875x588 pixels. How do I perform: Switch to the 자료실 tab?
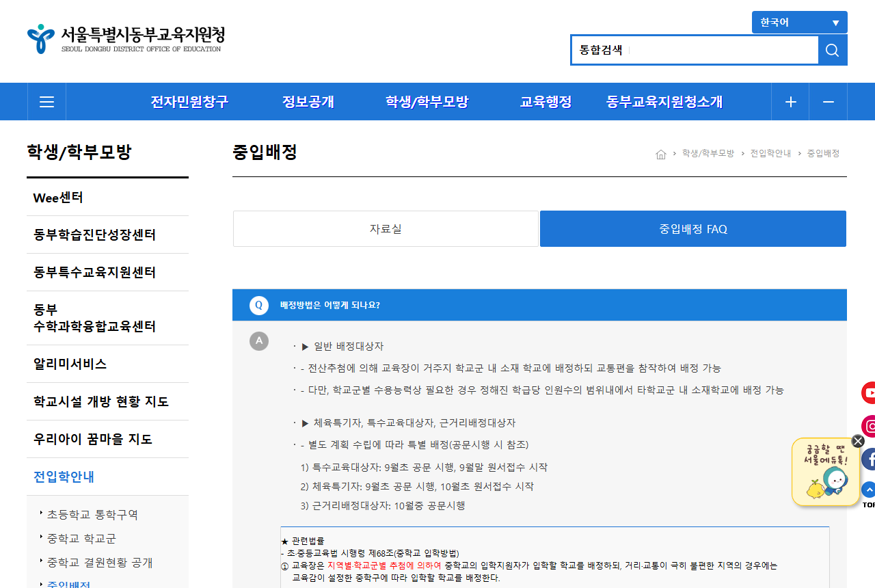point(386,228)
